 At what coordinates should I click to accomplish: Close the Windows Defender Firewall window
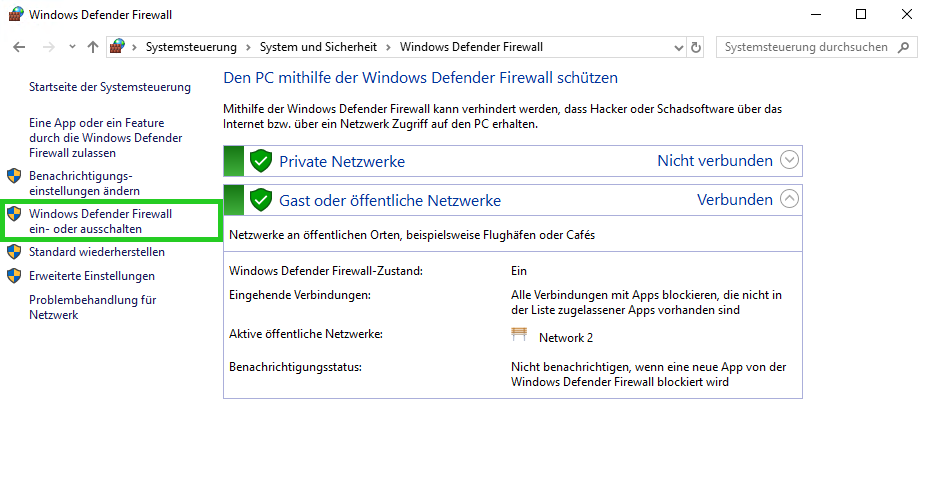pos(907,14)
